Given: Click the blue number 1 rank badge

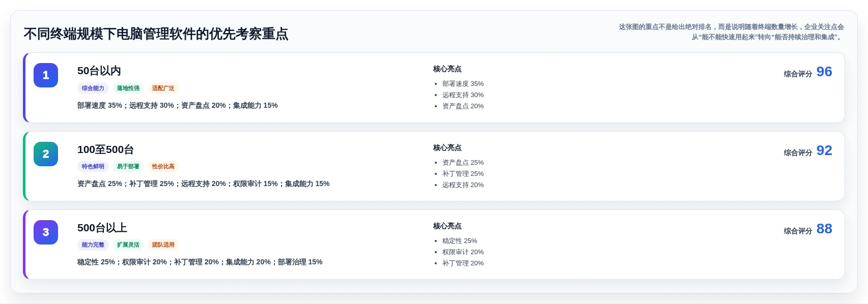Looking at the screenshot, I should 46,75.
